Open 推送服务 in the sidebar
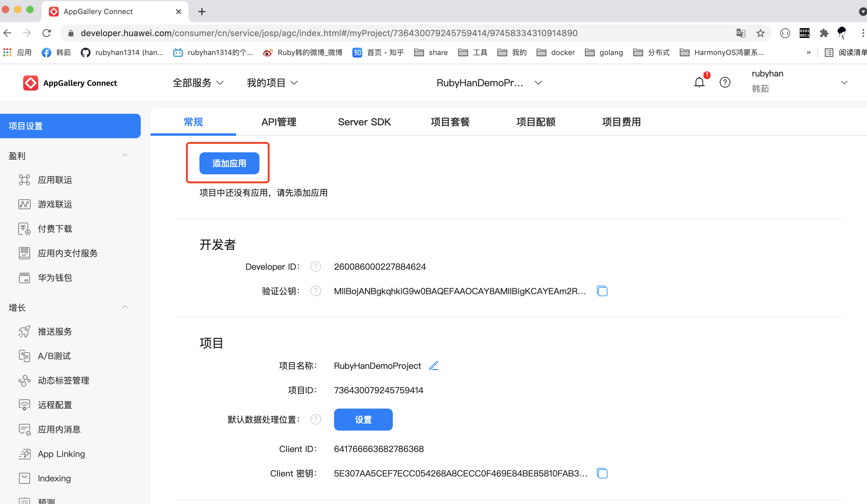Screen dimensions: 867x504 click(x=55, y=331)
